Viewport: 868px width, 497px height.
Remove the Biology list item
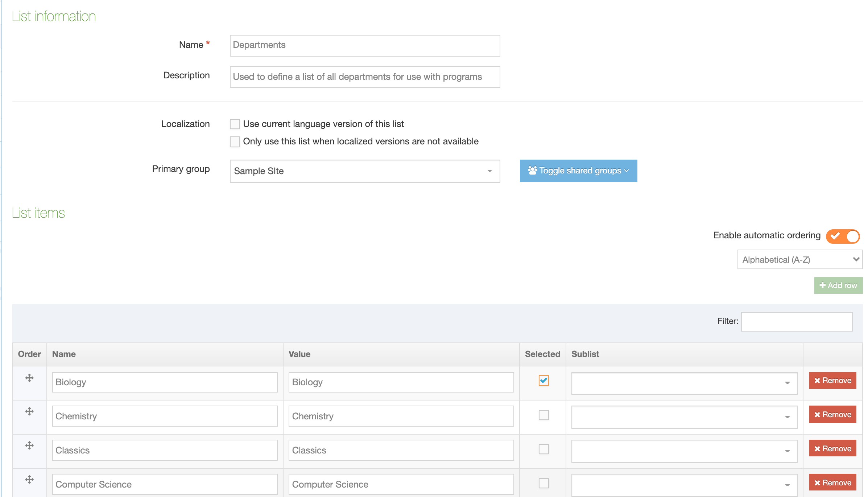[x=832, y=381]
